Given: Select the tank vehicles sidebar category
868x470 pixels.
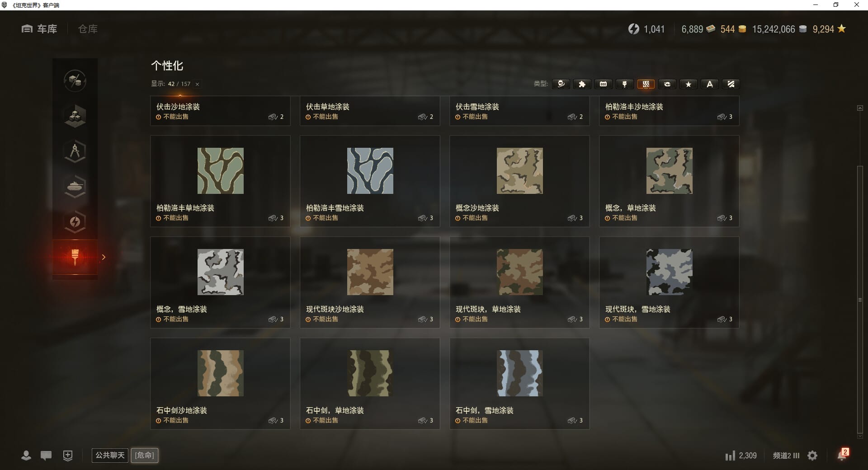Looking at the screenshot, I should pos(75,186).
